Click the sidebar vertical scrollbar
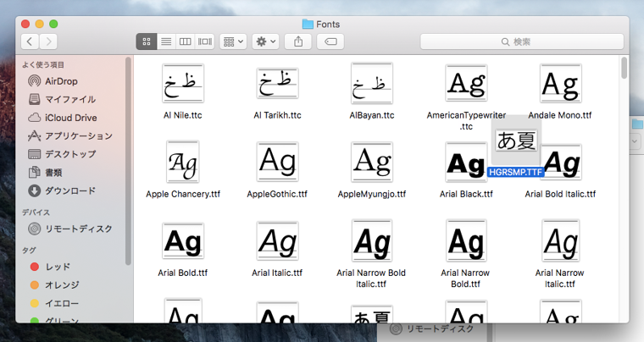 128,161
